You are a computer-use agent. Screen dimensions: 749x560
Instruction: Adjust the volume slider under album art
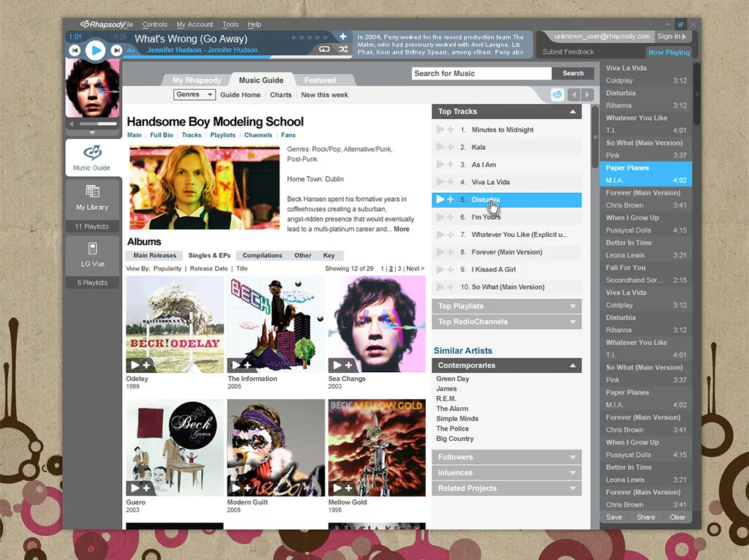[98, 124]
